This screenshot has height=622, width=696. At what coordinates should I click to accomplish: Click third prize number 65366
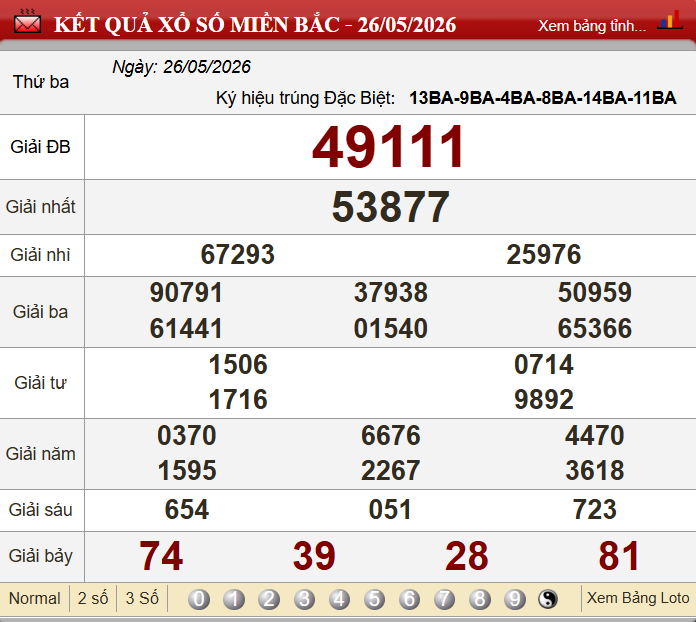[595, 329]
